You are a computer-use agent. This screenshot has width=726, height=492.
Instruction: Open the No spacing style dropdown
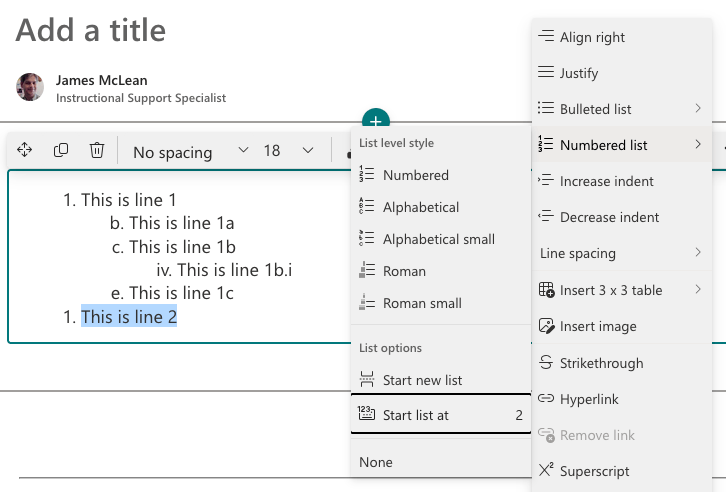click(x=190, y=152)
